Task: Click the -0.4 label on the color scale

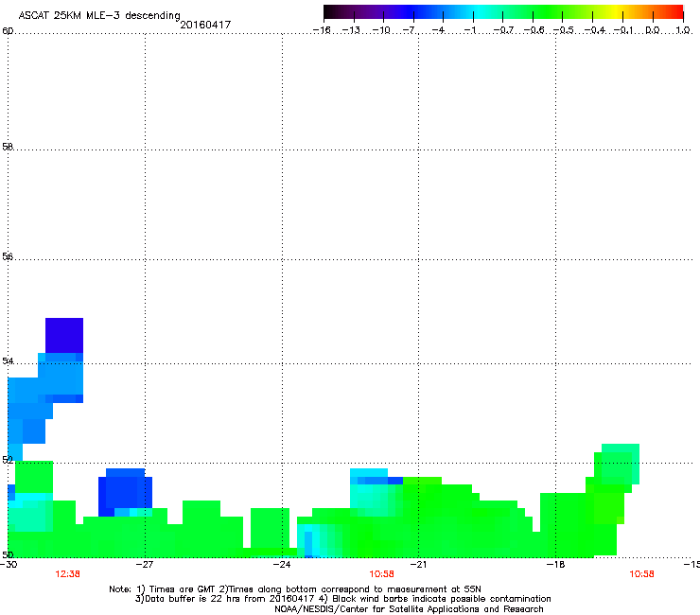Action: coord(595,30)
